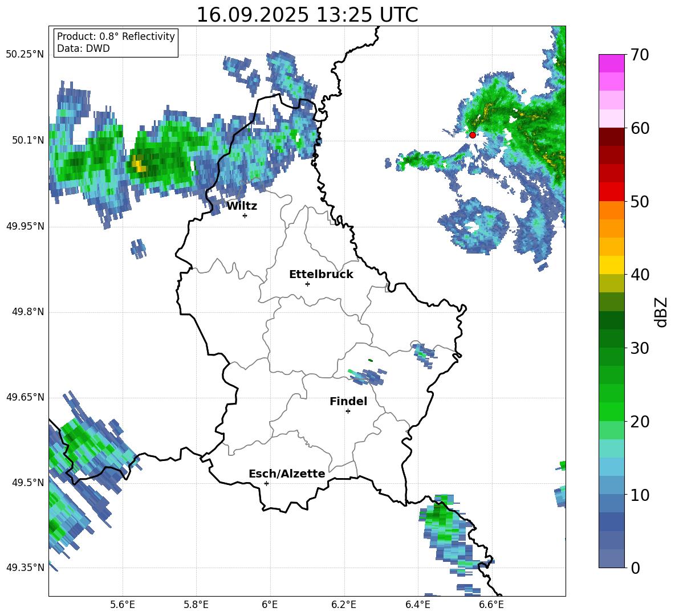
Task: Click the 49.5°N latitude label
Action: (x=28, y=483)
